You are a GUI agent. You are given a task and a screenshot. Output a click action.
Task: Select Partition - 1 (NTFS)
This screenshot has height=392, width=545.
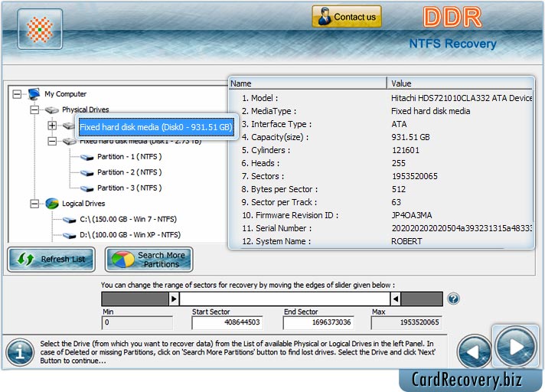point(129,157)
